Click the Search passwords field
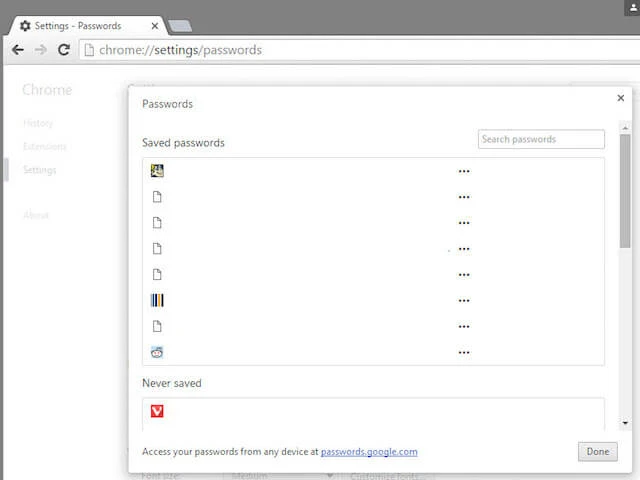This screenshot has height=480, width=640. click(541, 139)
